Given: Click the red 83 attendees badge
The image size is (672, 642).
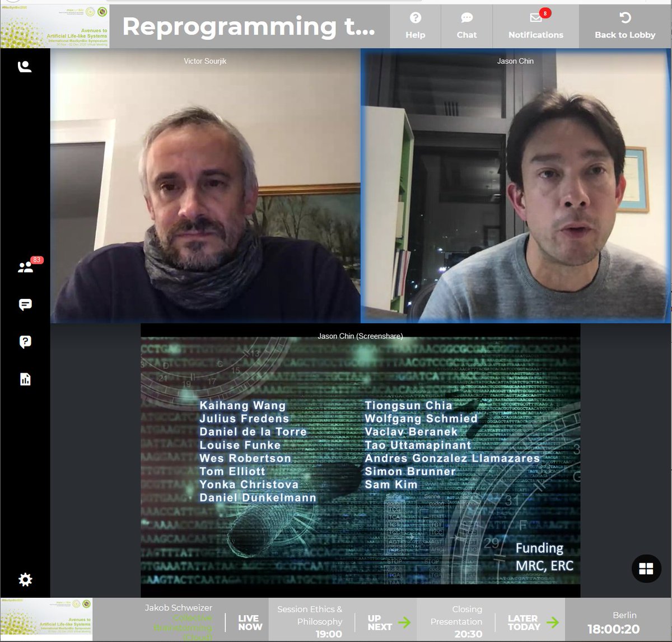Looking at the screenshot, I should (37, 260).
